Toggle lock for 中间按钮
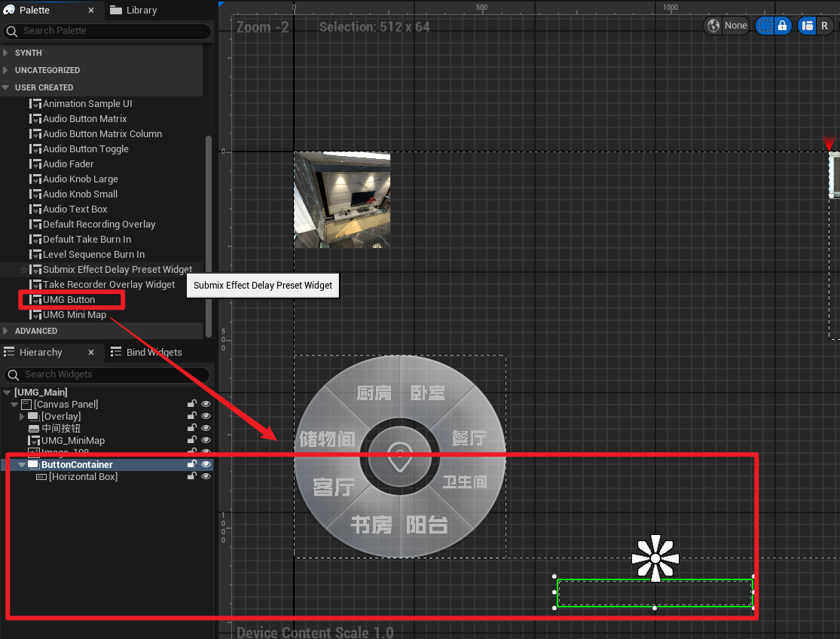This screenshot has height=639, width=840. [x=192, y=428]
